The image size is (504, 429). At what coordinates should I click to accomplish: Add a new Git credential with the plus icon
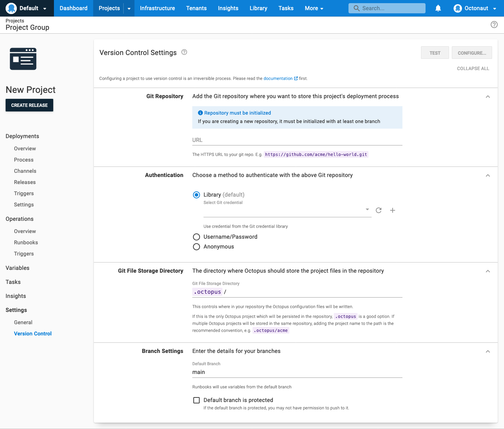[392, 210]
